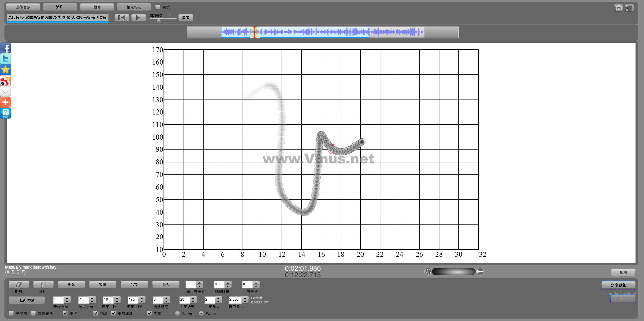Click the 保存 save button
The width and height of the screenshot is (644, 321).
point(134,284)
